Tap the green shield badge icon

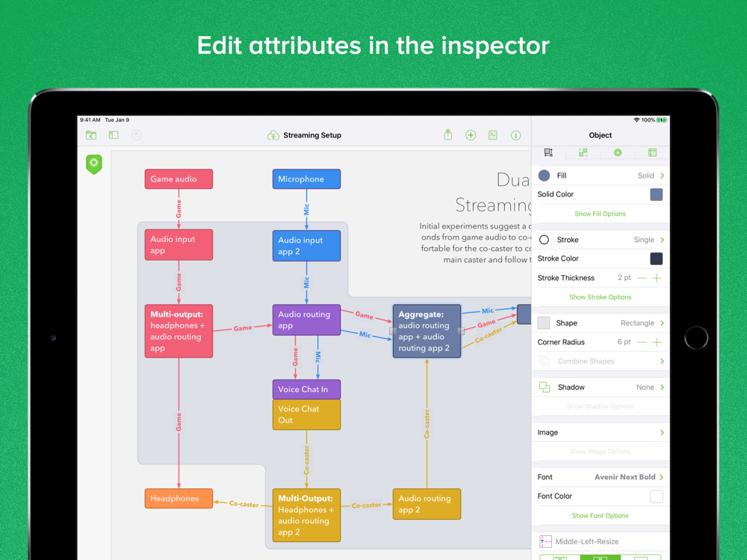pos(94,164)
